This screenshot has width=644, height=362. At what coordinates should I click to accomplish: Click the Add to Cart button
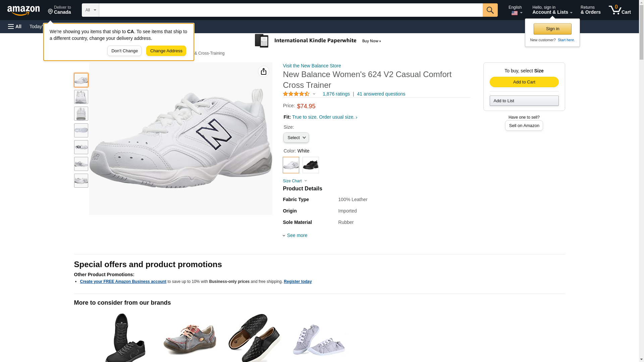coord(524,82)
